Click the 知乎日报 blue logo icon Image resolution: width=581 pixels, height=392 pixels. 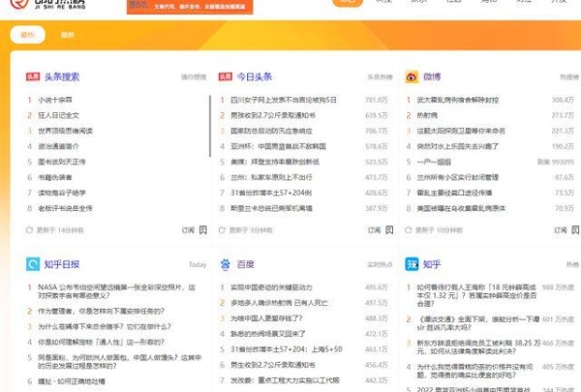coord(33,264)
